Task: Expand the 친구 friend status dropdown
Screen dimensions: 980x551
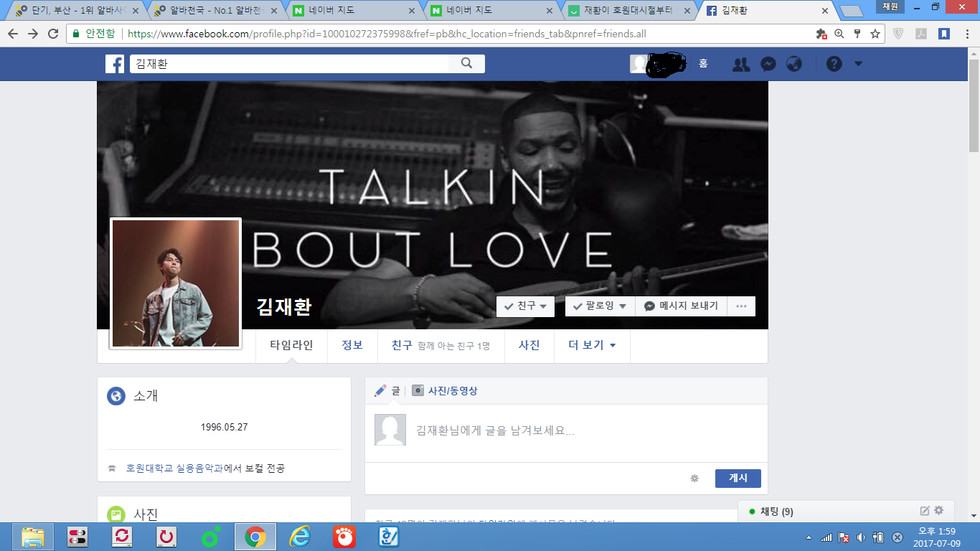Action: [x=526, y=306]
